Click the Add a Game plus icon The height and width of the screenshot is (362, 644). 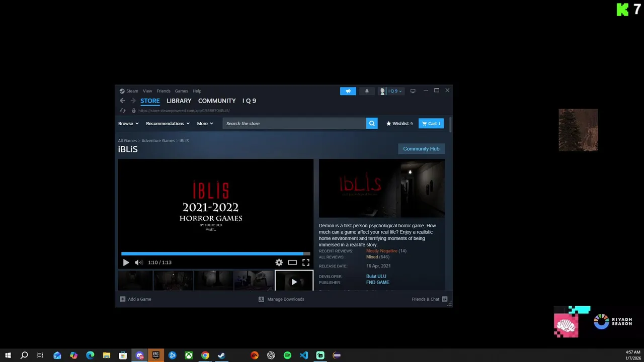pos(122,299)
